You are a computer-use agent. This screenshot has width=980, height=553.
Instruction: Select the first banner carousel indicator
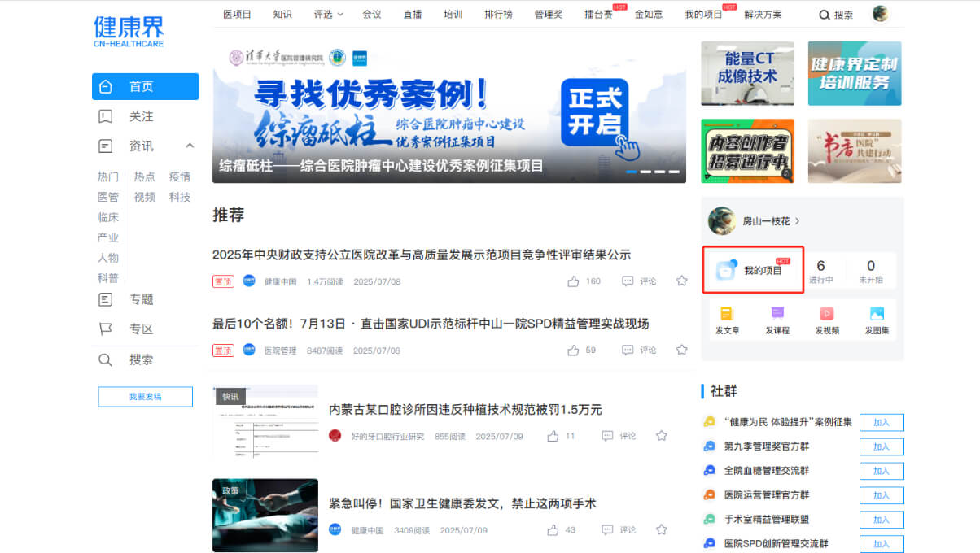(632, 172)
